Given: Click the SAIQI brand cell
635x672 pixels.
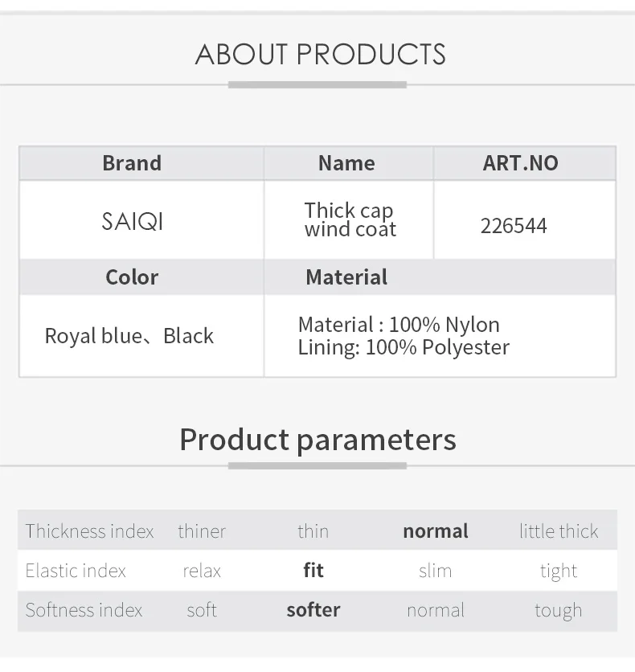Looking at the screenshot, I should click(133, 222).
